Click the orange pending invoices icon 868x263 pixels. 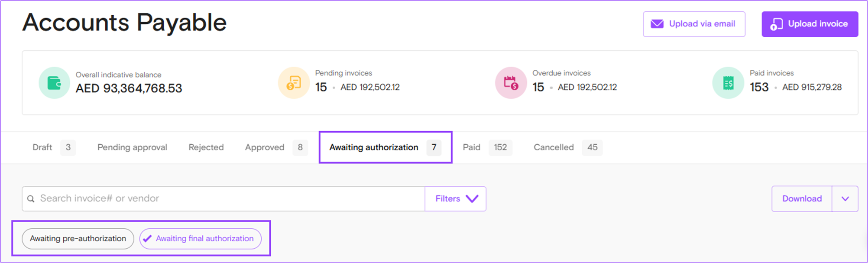tap(294, 83)
